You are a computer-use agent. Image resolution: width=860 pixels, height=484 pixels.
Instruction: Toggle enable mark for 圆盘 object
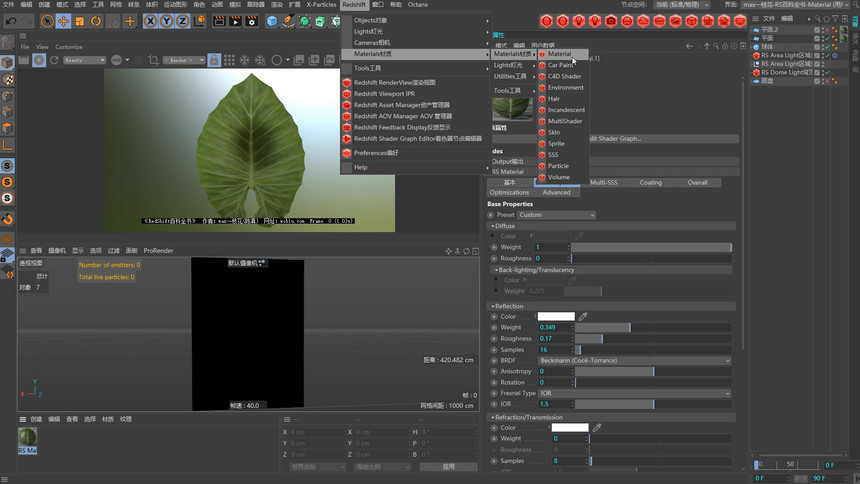click(x=827, y=81)
